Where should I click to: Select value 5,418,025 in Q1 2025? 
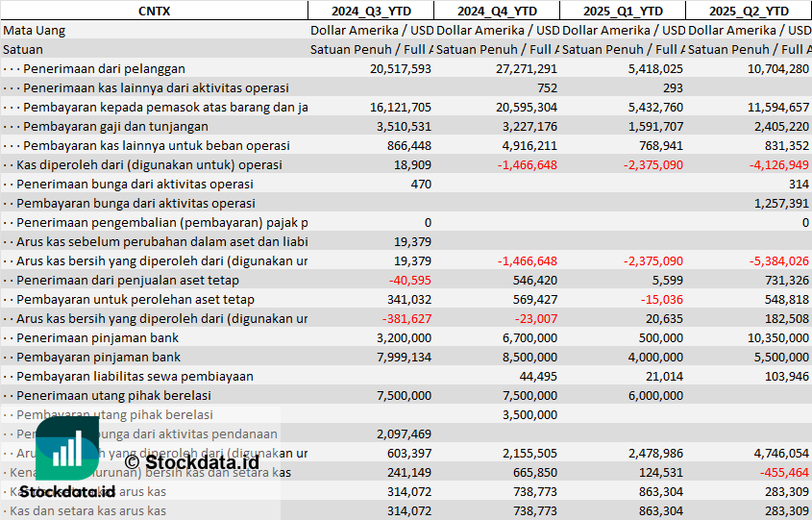(x=655, y=69)
